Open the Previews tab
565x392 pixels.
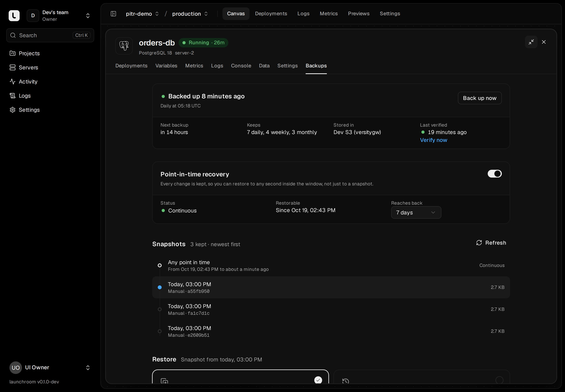coord(358,14)
